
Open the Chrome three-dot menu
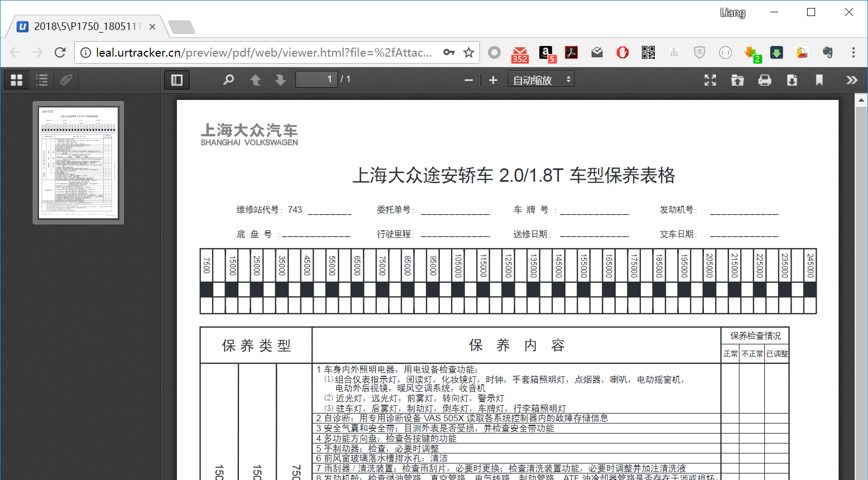click(x=854, y=52)
